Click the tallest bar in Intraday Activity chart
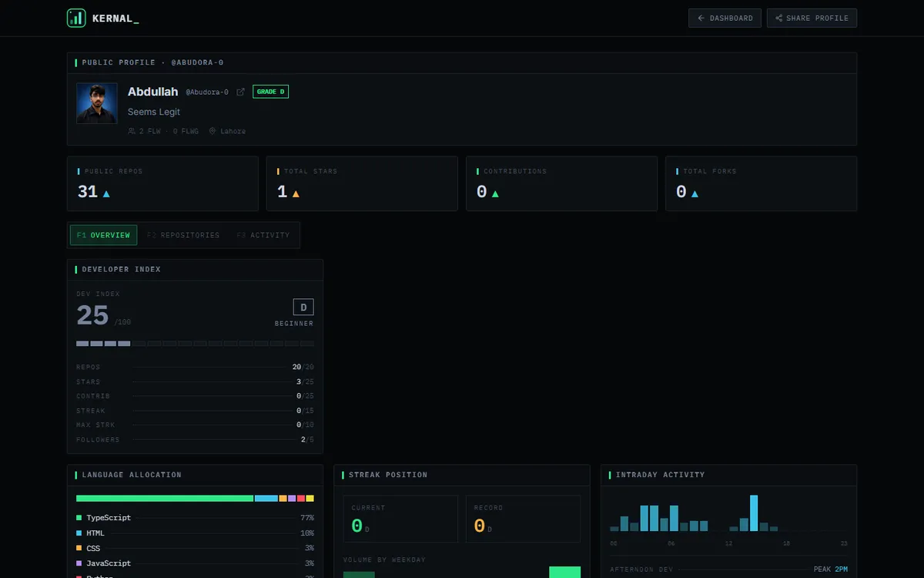 (754, 513)
